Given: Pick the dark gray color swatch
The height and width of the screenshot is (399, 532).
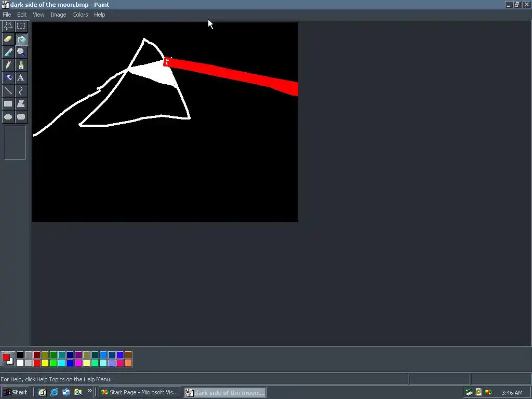Looking at the screenshot, I should [x=29, y=355].
